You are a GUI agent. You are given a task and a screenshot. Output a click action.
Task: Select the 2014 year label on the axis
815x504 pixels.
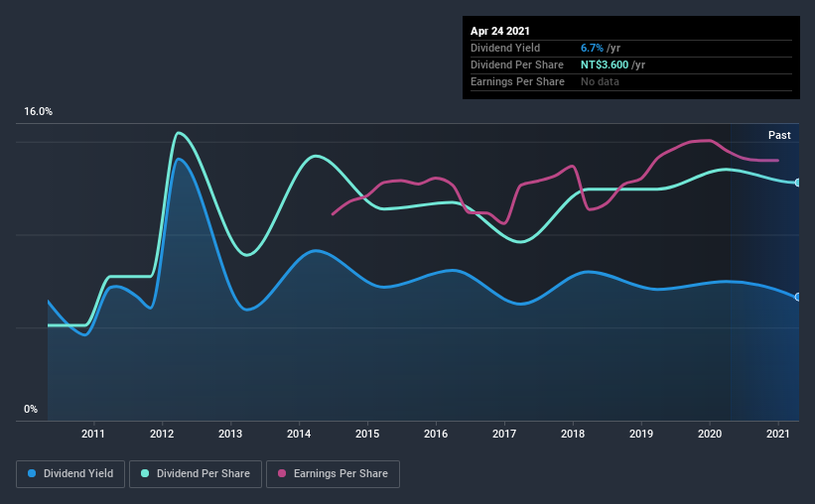pyautogui.click(x=299, y=434)
